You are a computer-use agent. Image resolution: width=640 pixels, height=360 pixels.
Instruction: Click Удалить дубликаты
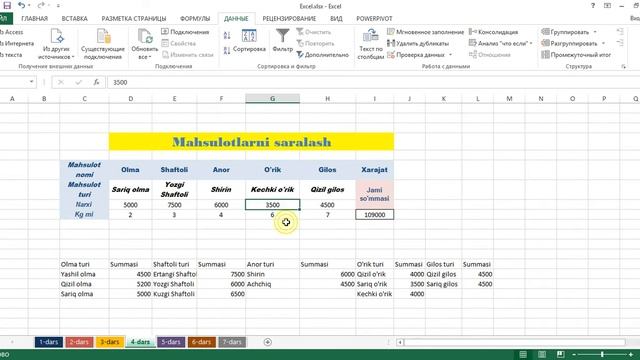(418, 43)
